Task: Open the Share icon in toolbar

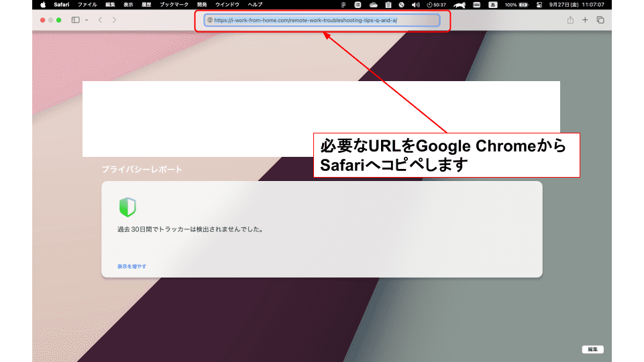Action: click(570, 20)
